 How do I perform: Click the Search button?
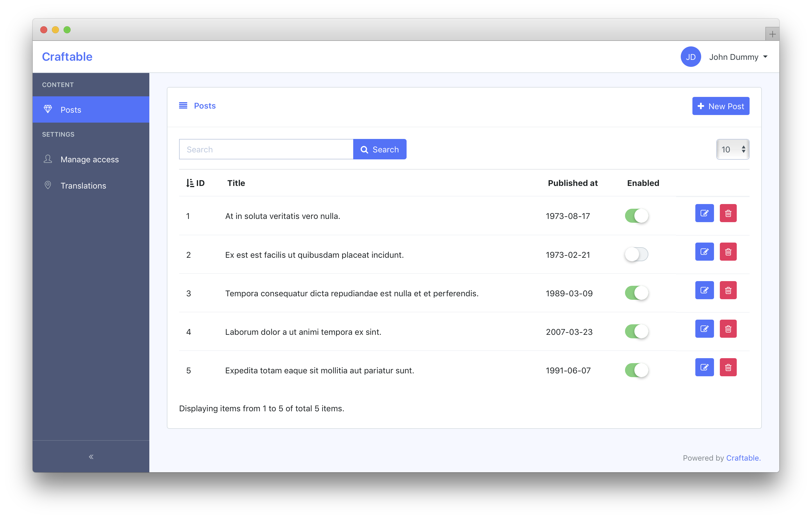coord(379,149)
